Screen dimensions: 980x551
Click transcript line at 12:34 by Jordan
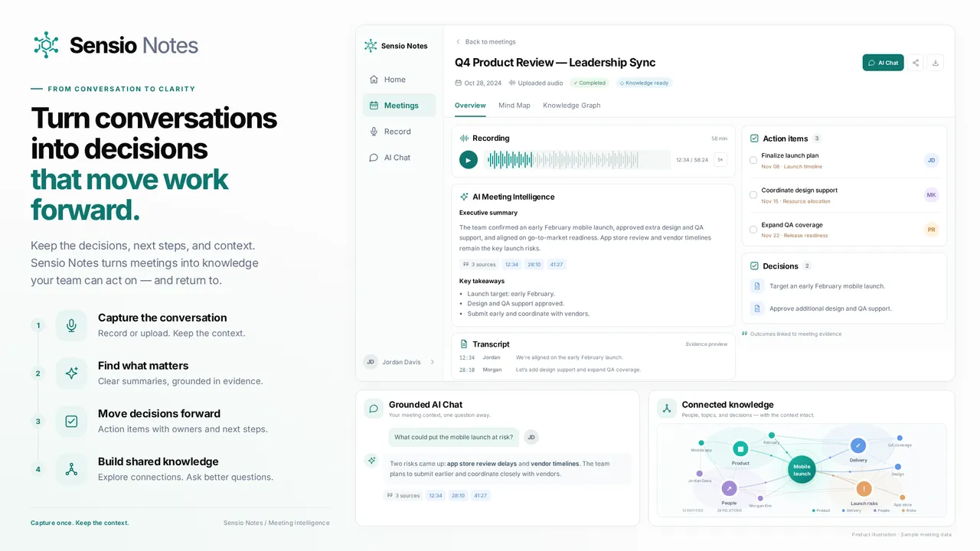pyautogui.click(x=593, y=357)
